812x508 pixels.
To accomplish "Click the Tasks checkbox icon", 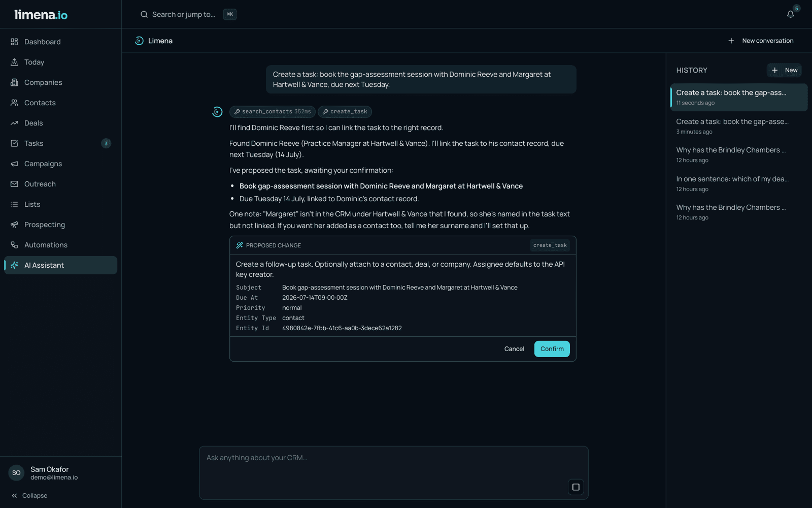I will pos(14,143).
